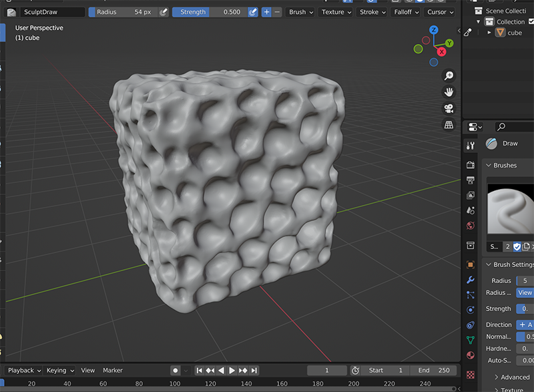534x392 pixels.
Task: Open the Stroke menu in header
Action: coord(372,11)
